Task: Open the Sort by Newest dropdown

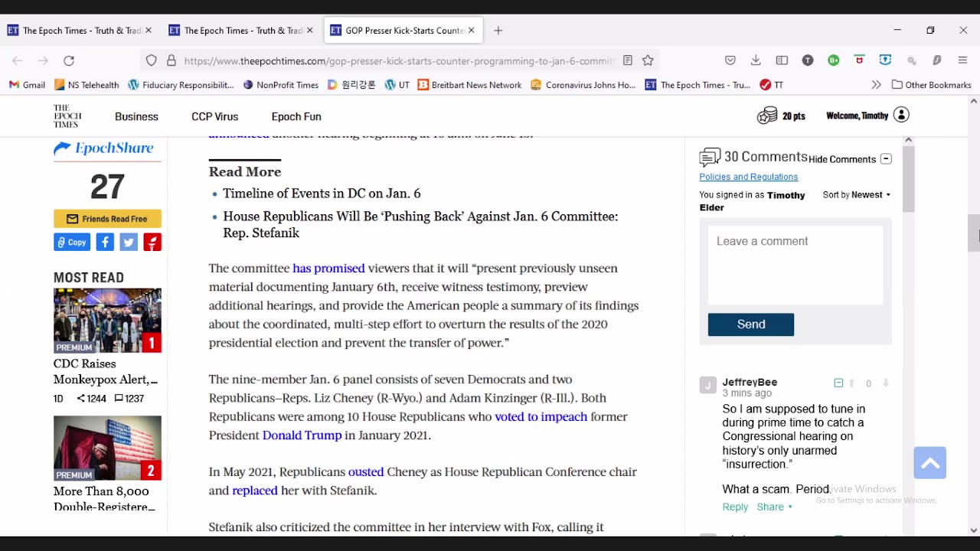Action: pos(857,194)
